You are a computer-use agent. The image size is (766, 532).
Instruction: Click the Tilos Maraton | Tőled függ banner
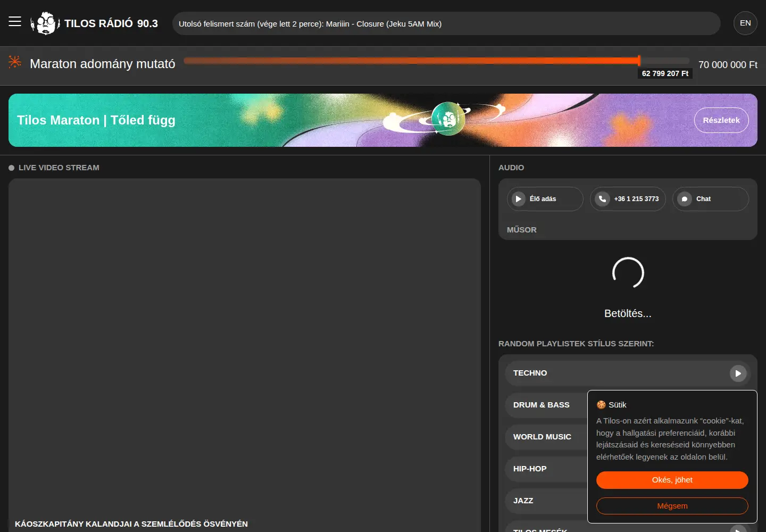coord(383,120)
